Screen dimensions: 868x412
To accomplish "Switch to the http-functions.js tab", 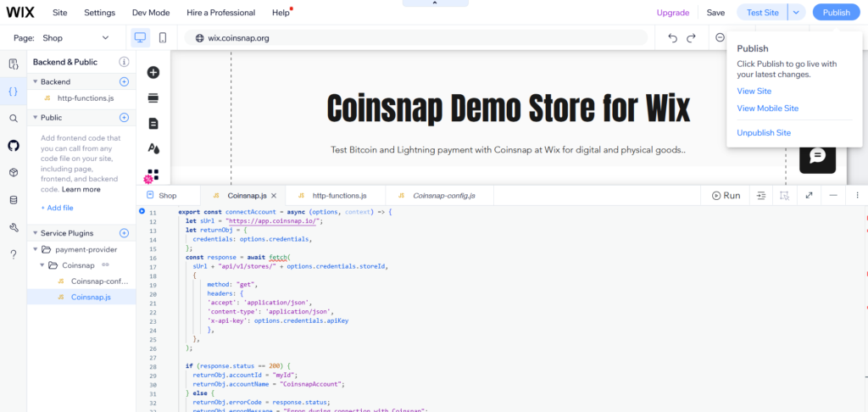I will [338, 196].
